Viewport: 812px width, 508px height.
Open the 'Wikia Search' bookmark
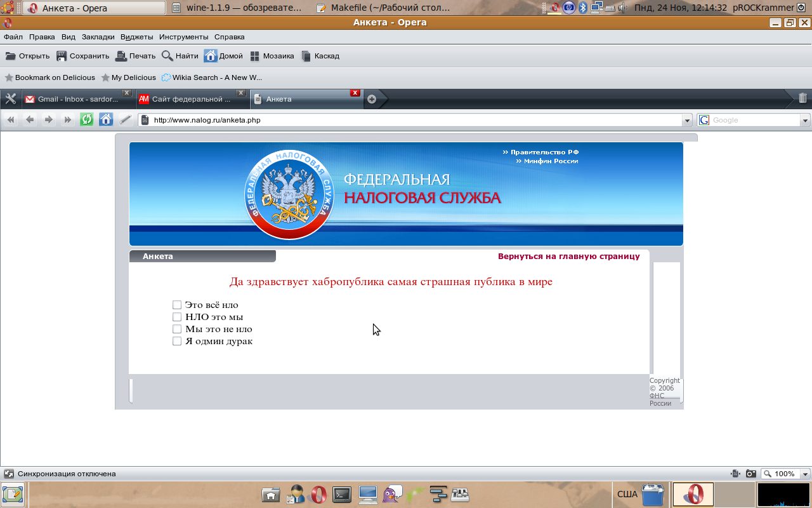pos(212,77)
